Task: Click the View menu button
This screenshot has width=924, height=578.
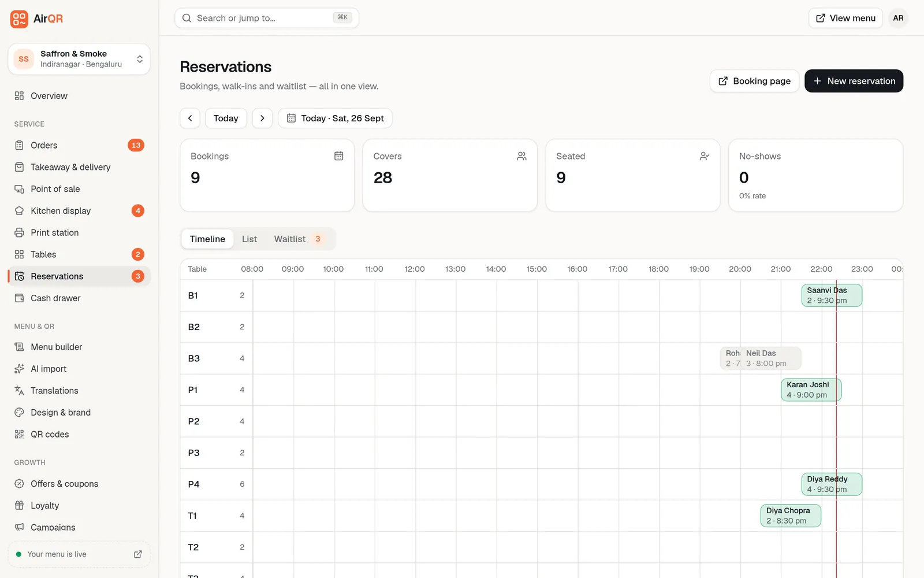Action: 845,18
